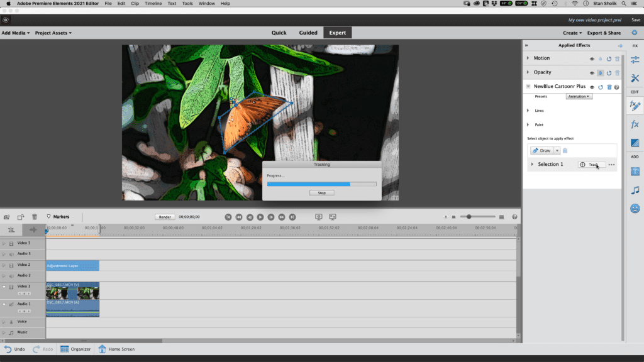This screenshot has width=644, height=362.
Task: Open the Add Media dropdown
Action: click(16, 33)
